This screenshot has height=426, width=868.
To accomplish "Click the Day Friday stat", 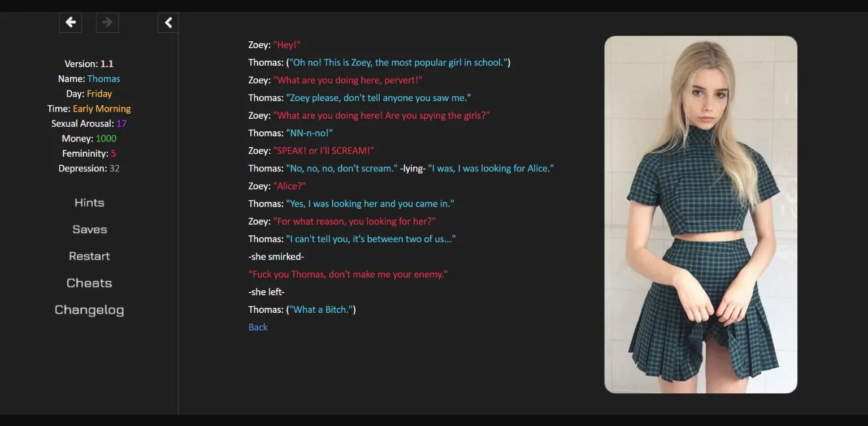I will (x=89, y=94).
